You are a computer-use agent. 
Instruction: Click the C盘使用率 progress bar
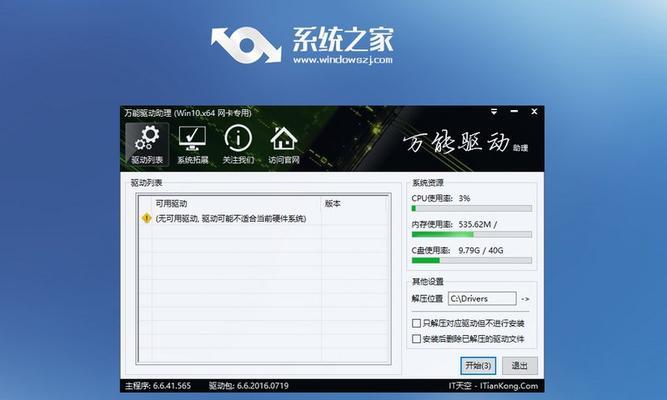(471, 260)
